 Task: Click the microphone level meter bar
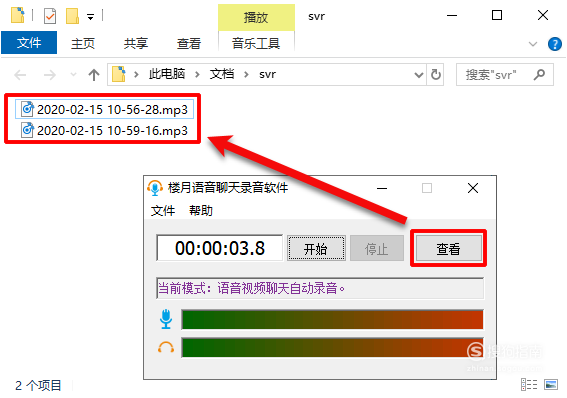332,320
